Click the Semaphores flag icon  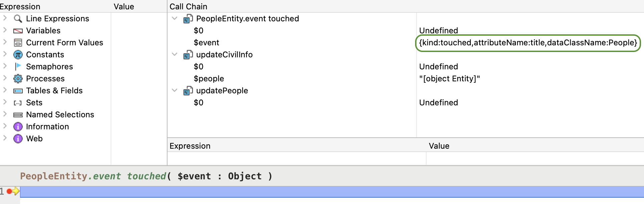[18, 67]
